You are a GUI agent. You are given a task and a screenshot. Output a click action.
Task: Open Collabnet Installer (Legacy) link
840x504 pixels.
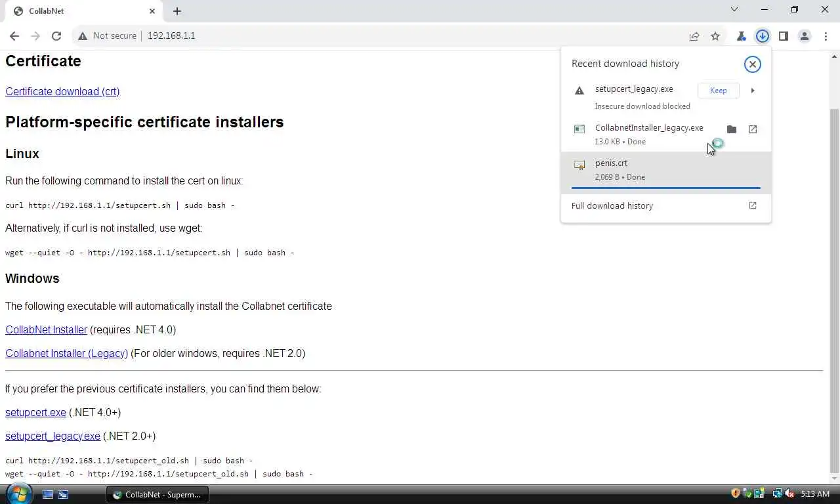66,353
